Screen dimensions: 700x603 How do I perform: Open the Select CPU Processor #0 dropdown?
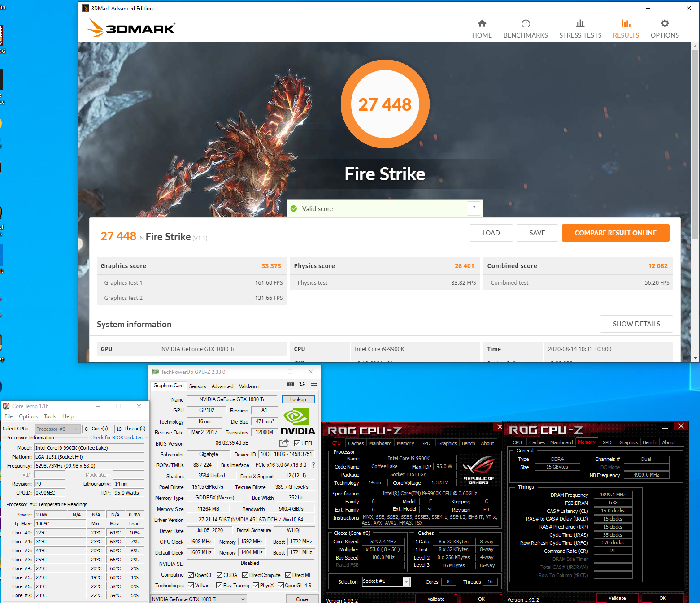point(57,429)
